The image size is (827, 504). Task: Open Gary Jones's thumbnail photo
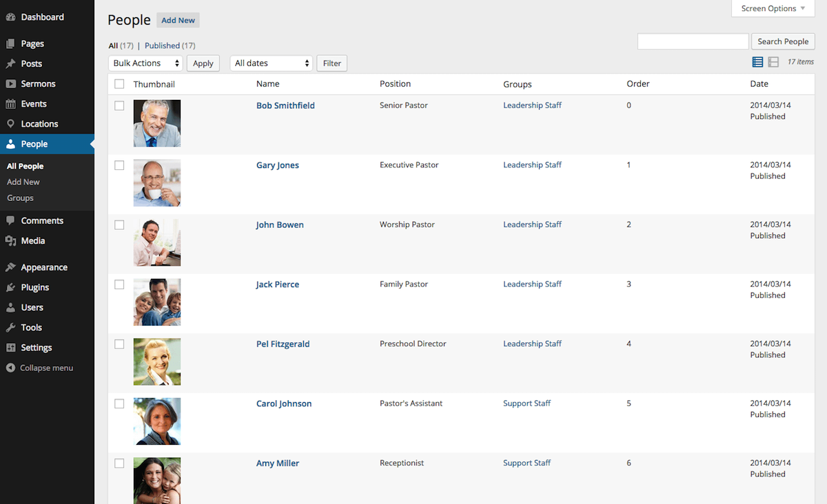coord(157,183)
